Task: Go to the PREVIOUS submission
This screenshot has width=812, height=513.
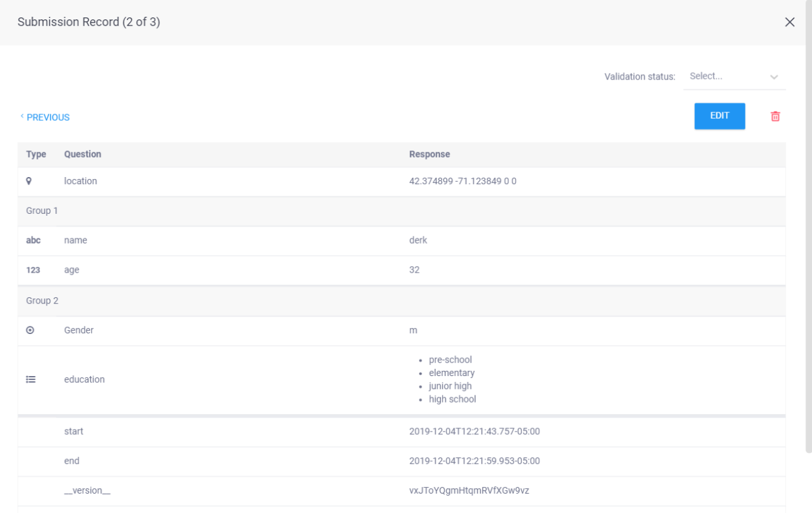Action: coord(45,117)
